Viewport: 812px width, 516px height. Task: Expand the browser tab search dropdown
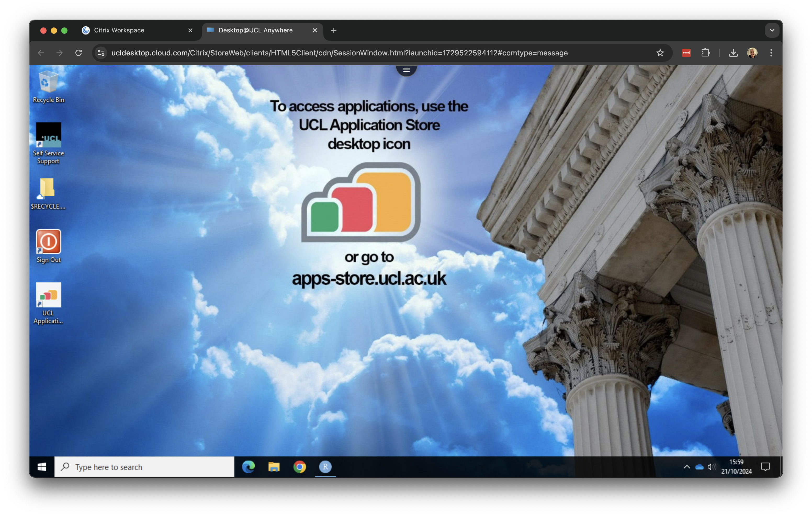[x=772, y=30]
